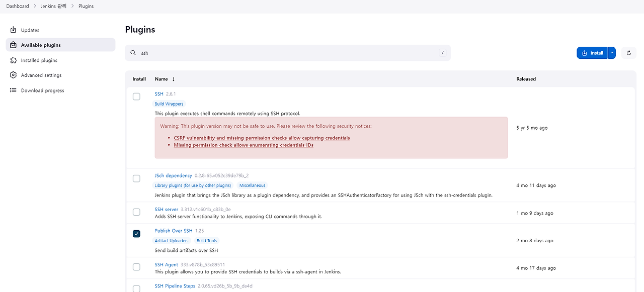Tick the SSH server checkbox
Viewport: 644px width, 292px height.
coord(136,212)
